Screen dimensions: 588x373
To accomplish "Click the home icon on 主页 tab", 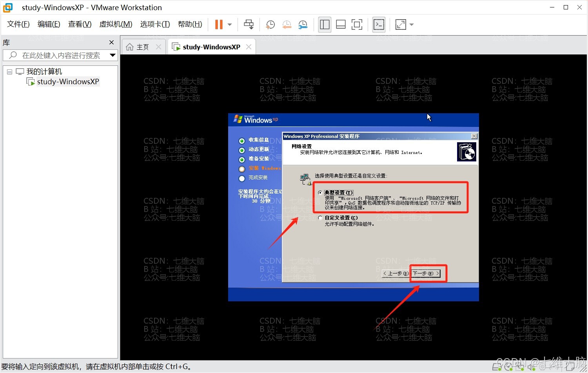I will click(x=130, y=47).
